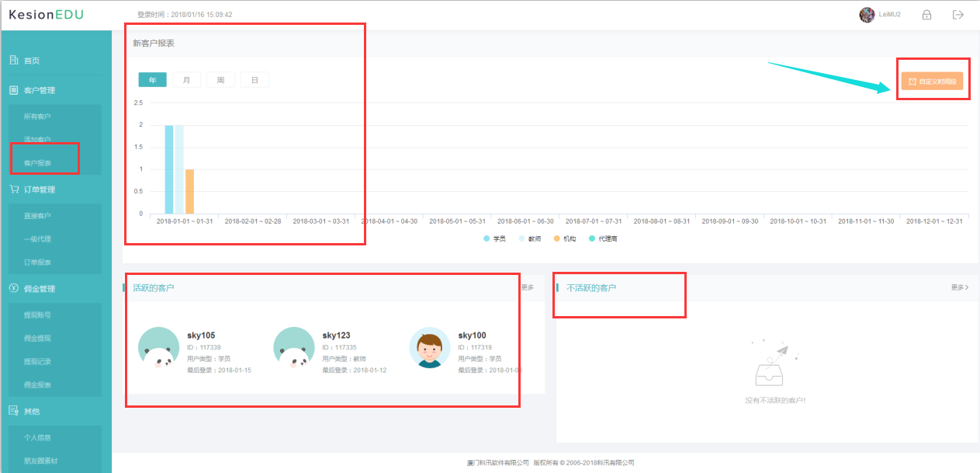980x473 pixels.
Task: Click the 首页 home icon in sidebar
Action: point(13,61)
